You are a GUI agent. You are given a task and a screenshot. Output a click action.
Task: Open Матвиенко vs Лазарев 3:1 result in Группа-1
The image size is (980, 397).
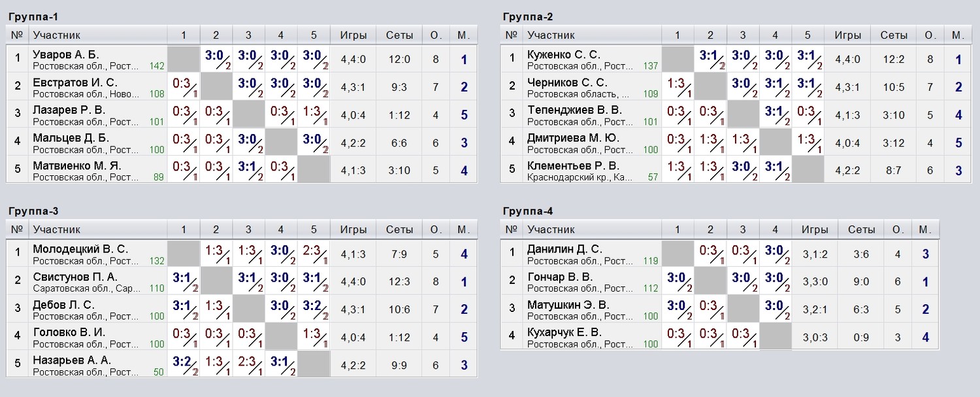pyautogui.click(x=248, y=170)
